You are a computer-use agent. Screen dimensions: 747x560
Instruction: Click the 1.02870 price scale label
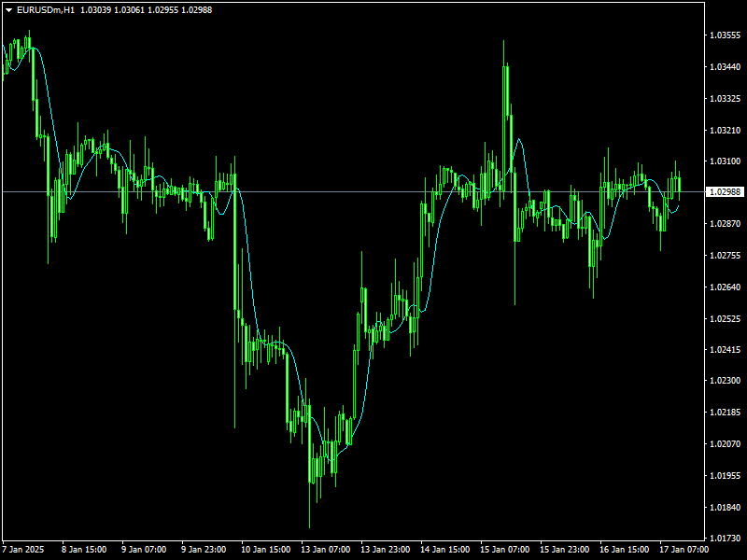tap(726, 224)
